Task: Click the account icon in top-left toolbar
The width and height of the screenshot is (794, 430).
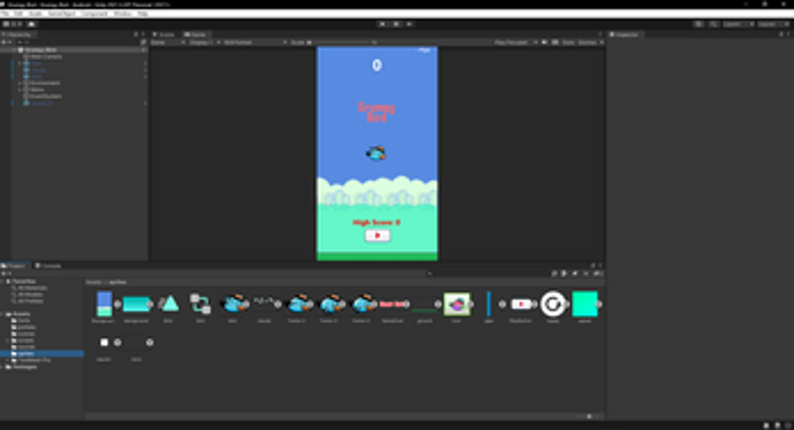Action: [x=12, y=24]
